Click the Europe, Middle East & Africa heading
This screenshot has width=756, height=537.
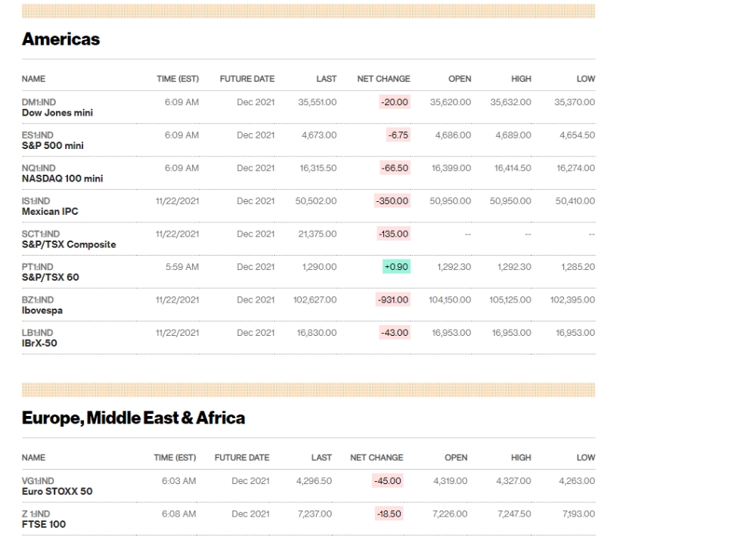click(x=134, y=417)
